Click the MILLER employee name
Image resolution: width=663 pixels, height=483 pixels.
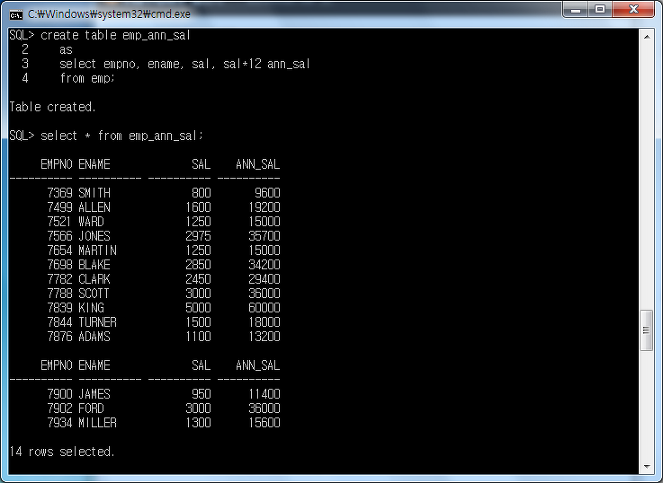point(97,423)
